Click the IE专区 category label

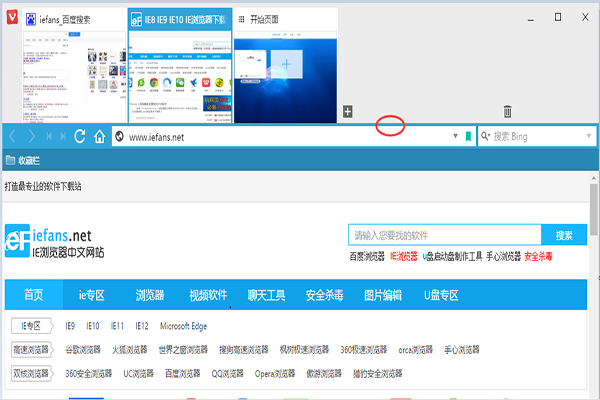pos(31,326)
